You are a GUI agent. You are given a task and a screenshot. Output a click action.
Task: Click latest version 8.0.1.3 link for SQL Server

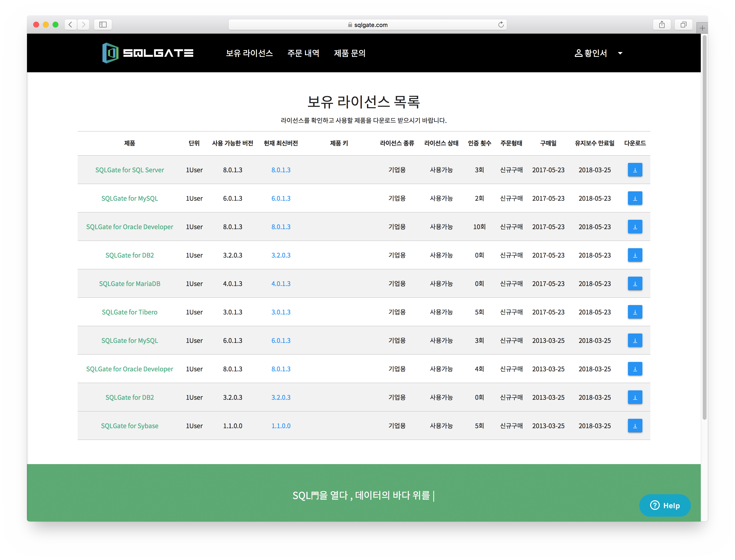[281, 170]
